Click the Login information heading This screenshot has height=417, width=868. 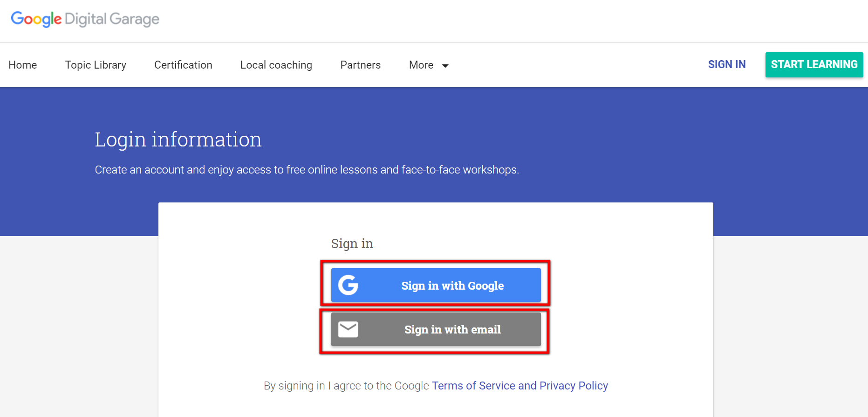coord(178,139)
